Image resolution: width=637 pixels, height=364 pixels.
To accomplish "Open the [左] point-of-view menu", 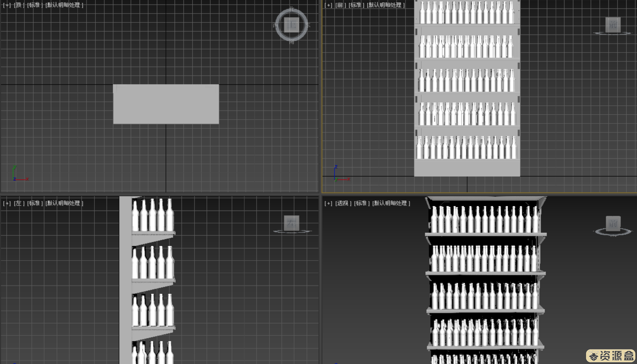I will pyautogui.click(x=19, y=203).
